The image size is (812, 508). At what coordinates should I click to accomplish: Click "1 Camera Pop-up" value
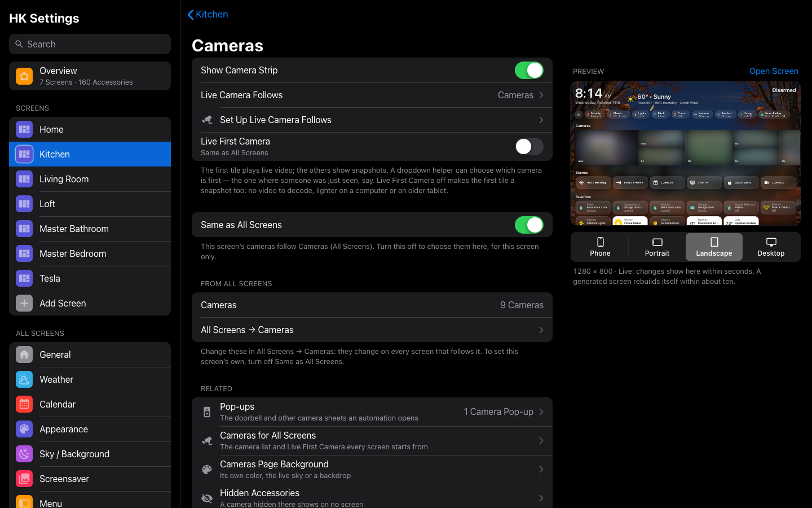498,412
